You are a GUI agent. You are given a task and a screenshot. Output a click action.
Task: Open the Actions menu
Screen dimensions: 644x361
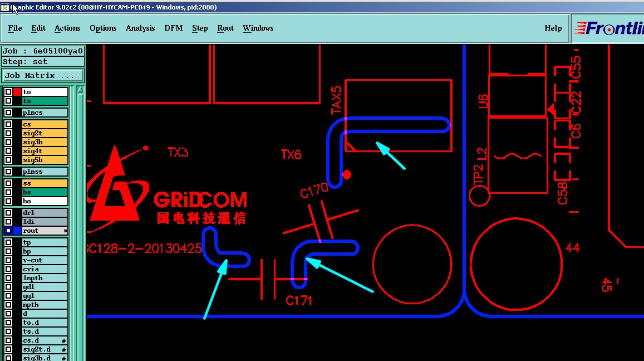click(x=67, y=28)
